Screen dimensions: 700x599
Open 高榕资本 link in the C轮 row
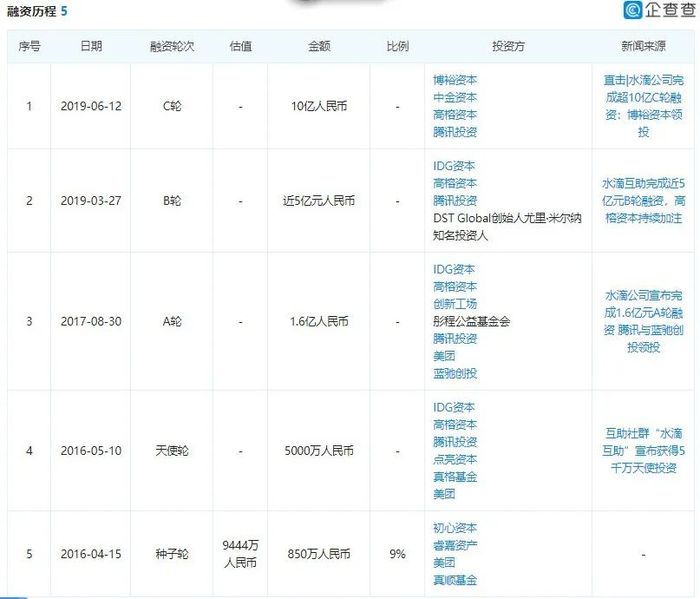[x=455, y=115]
